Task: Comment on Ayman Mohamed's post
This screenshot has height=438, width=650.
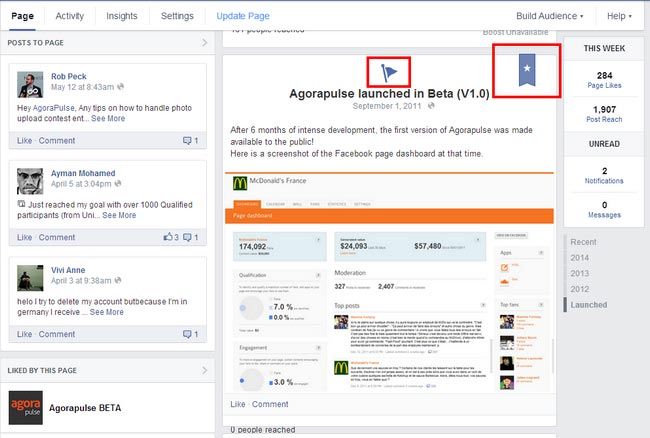Action: point(57,237)
